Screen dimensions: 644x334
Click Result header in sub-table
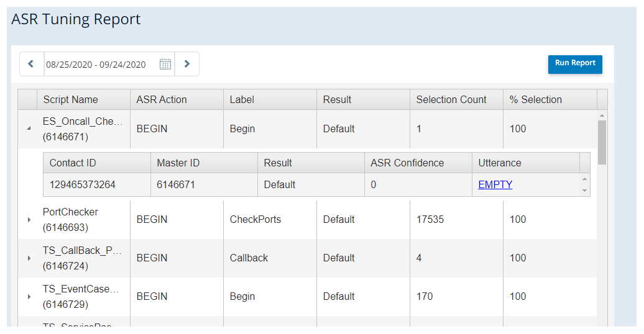click(x=311, y=163)
